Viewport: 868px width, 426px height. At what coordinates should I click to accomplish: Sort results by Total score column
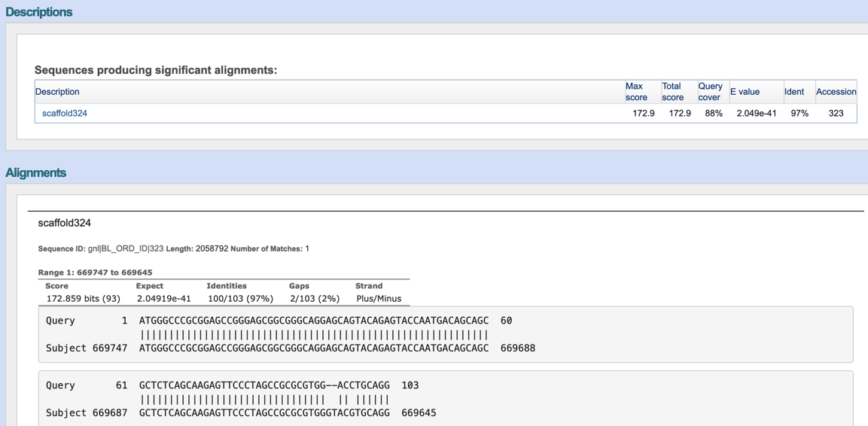pyautogui.click(x=672, y=92)
